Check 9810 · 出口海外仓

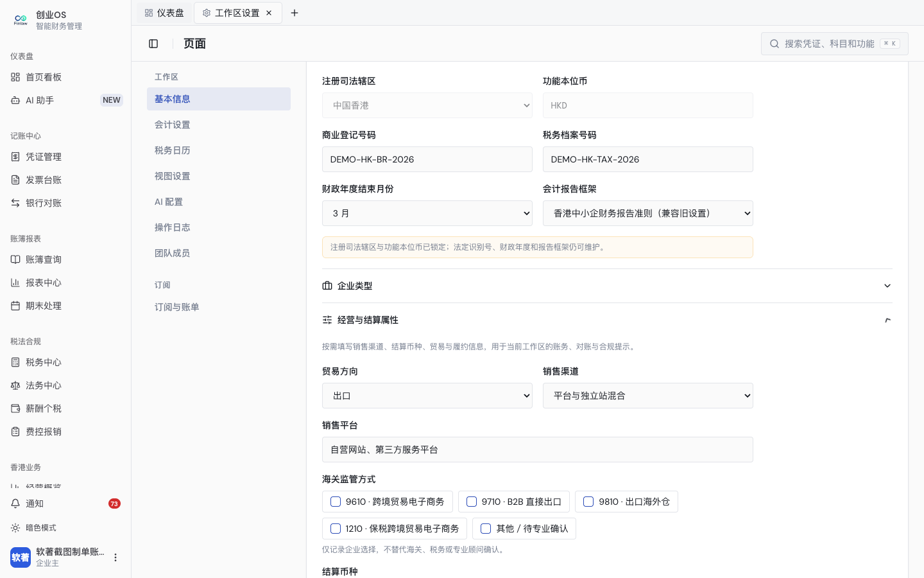coord(588,502)
